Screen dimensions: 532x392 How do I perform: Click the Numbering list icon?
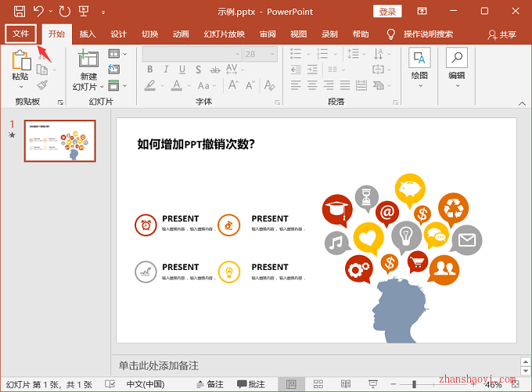pyautogui.click(x=322, y=54)
